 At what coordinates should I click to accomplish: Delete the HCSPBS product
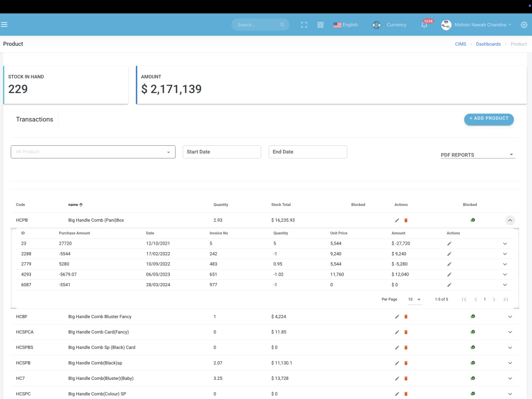pyautogui.click(x=406, y=347)
